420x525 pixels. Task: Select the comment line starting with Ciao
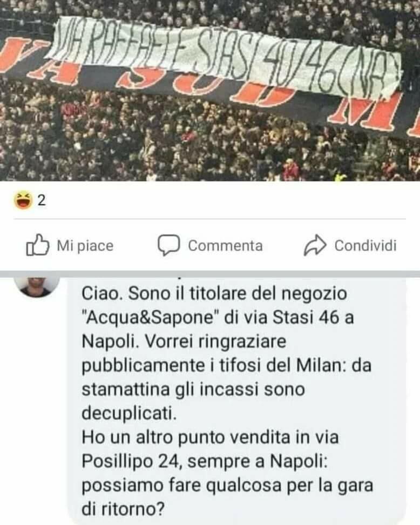click(x=214, y=294)
